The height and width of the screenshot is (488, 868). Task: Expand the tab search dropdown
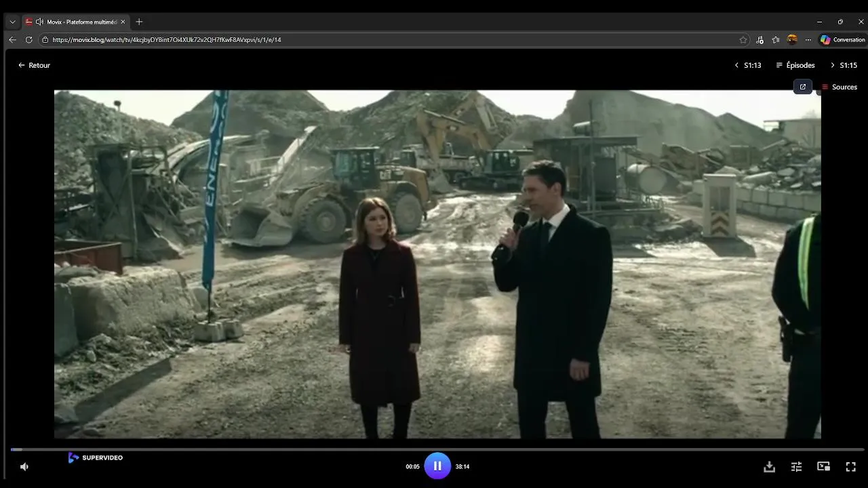12,22
